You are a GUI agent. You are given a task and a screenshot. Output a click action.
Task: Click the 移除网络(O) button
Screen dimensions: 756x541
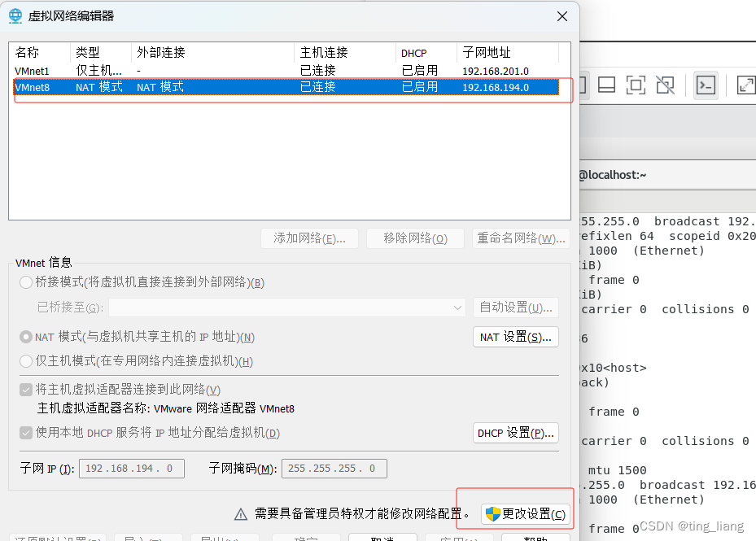[415, 238]
